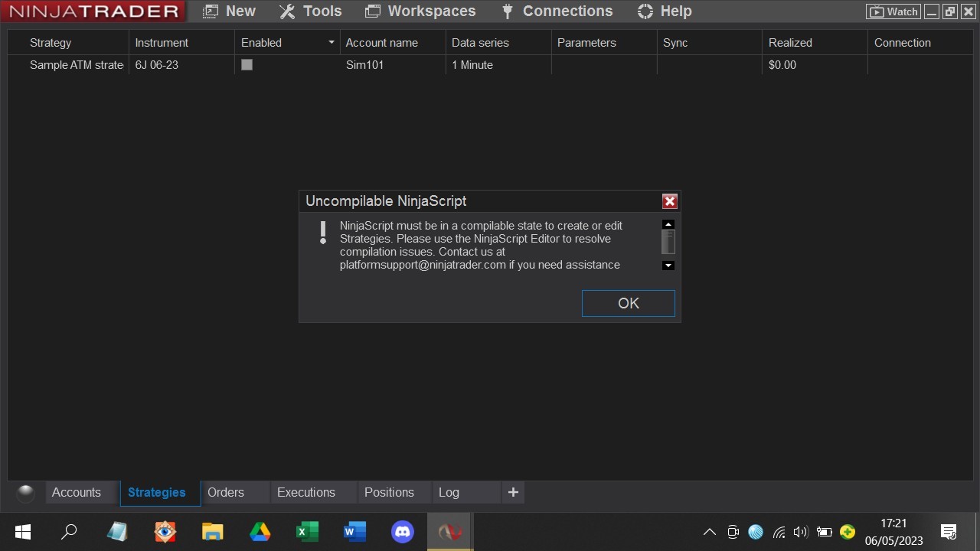Viewport: 980px width, 551px height.
Task: Open Word from the taskbar
Action: point(354,532)
